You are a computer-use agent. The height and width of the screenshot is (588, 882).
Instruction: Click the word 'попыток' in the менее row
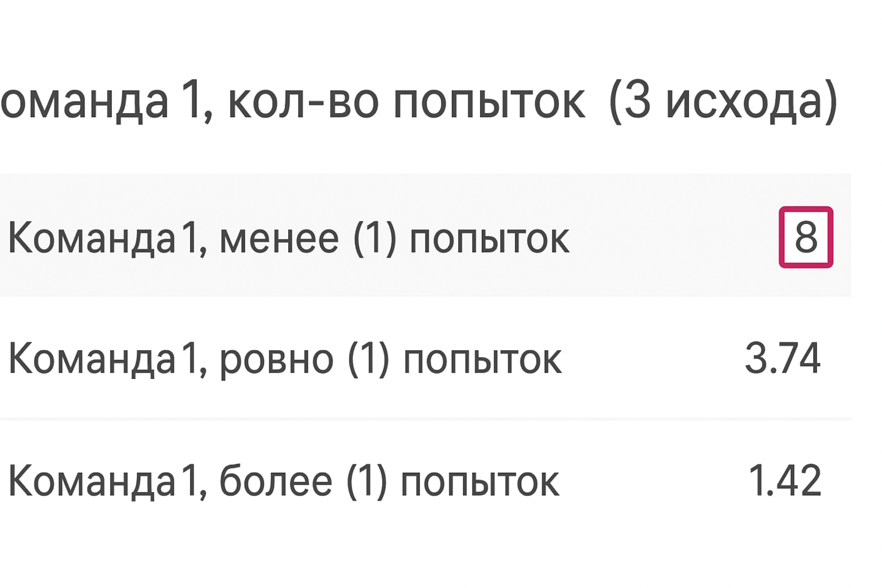[x=489, y=240]
